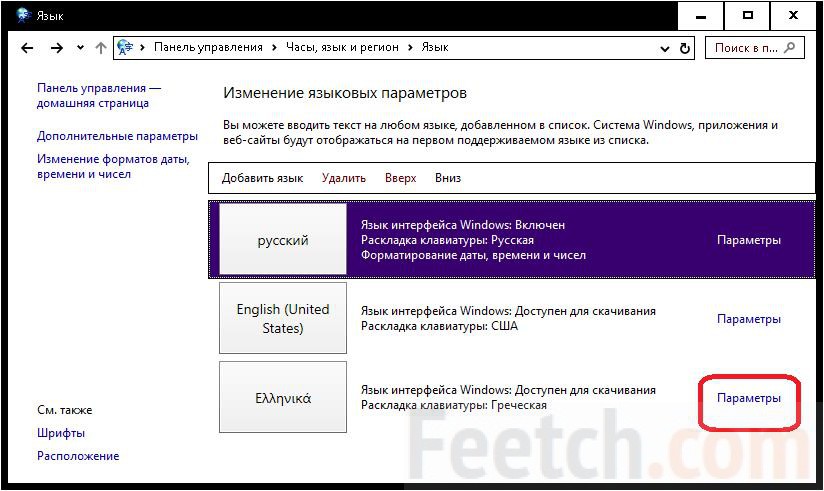
Task: Open the «Шрифты» link under «См. также»
Action: [x=61, y=433]
